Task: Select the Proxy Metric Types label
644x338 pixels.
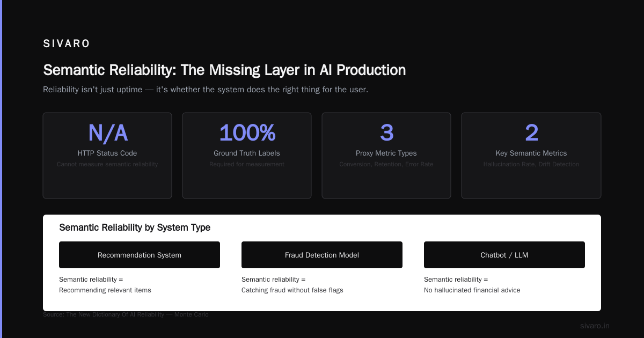Action: click(386, 153)
